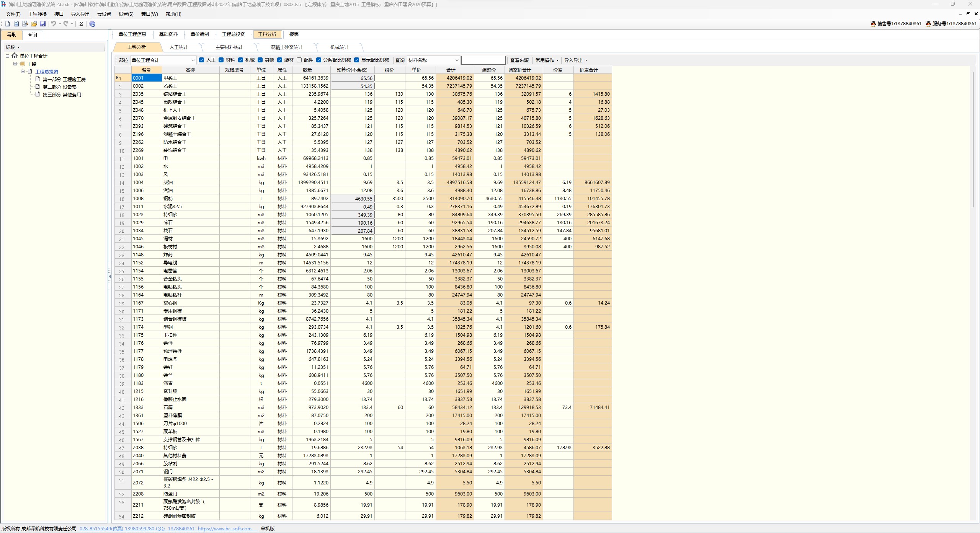Click the vertical scrollbar of the table
This screenshot has width=980, height=533.
click(x=973, y=140)
